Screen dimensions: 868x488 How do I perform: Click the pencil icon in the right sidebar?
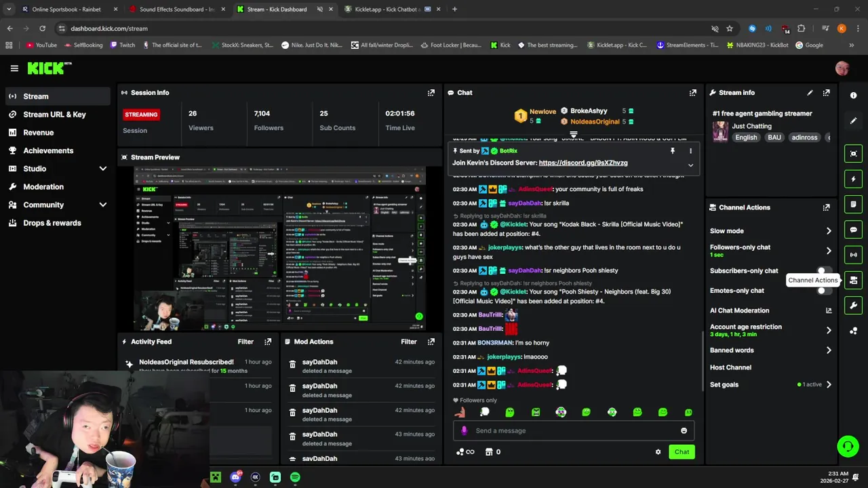pyautogui.click(x=854, y=121)
